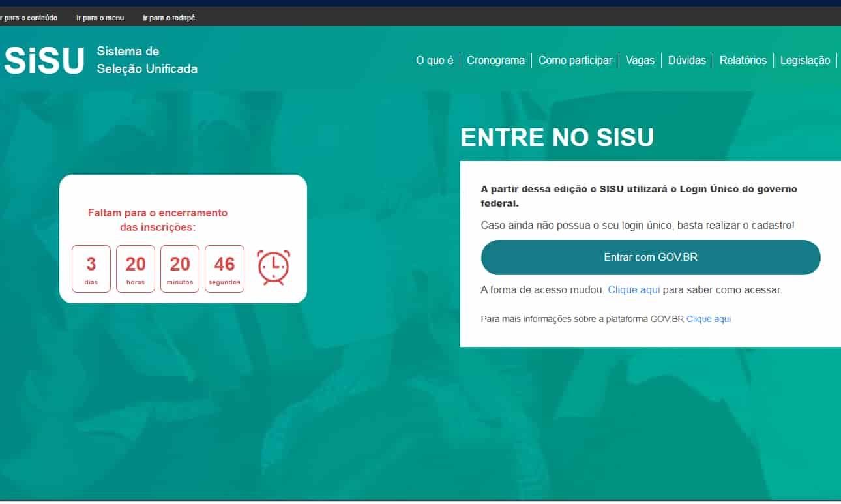Click the '20 minutos' countdown box

tap(180, 269)
